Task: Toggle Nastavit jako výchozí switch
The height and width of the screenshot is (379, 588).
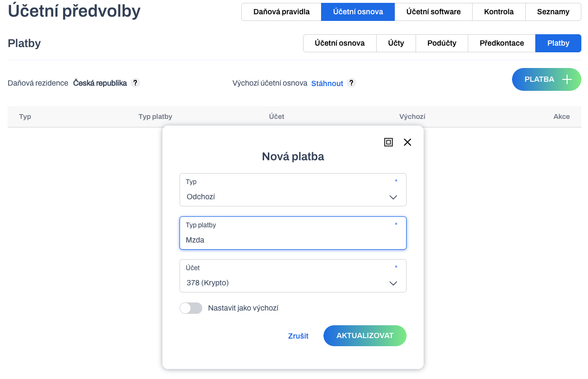Action: click(191, 308)
